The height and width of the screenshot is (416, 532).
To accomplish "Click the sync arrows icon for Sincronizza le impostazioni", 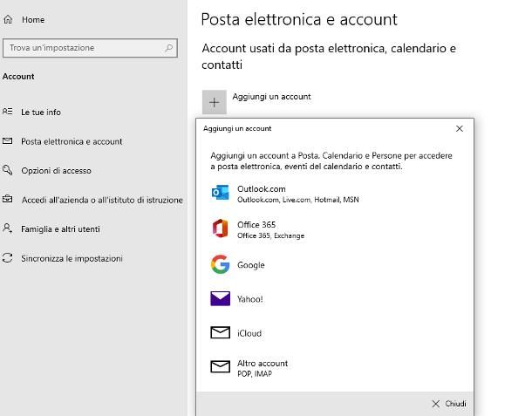I will pos(8,258).
